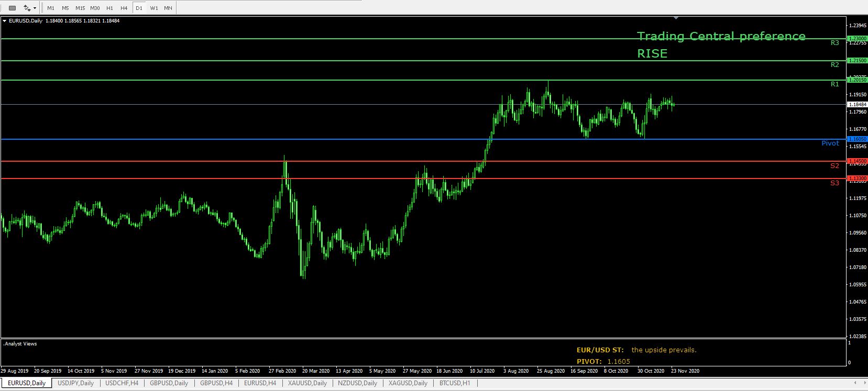Click the 23 Nov 2020 date label
The height and width of the screenshot is (391, 868).
click(x=685, y=371)
